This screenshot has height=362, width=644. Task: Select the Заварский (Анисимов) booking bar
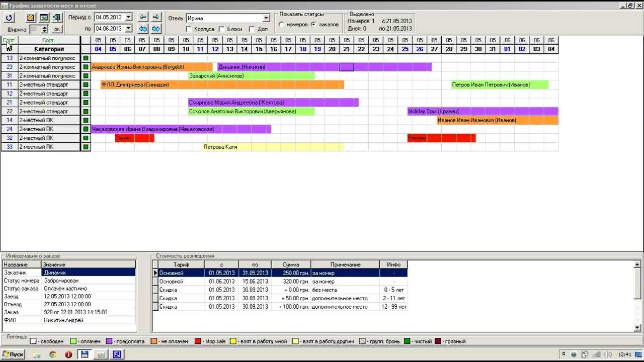252,76
